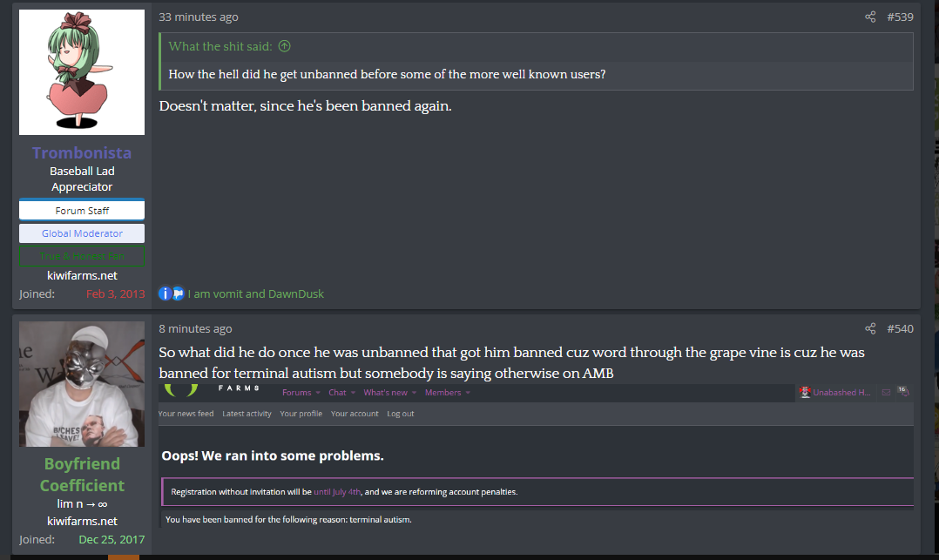Show who reacted: 'I am vomit and DawnDusk'

click(255, 293)
